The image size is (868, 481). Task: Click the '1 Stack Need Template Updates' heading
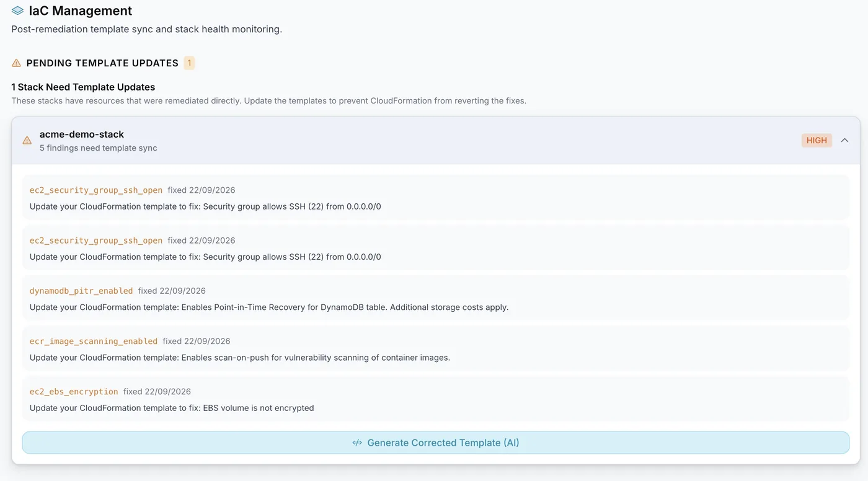point(83,87)
